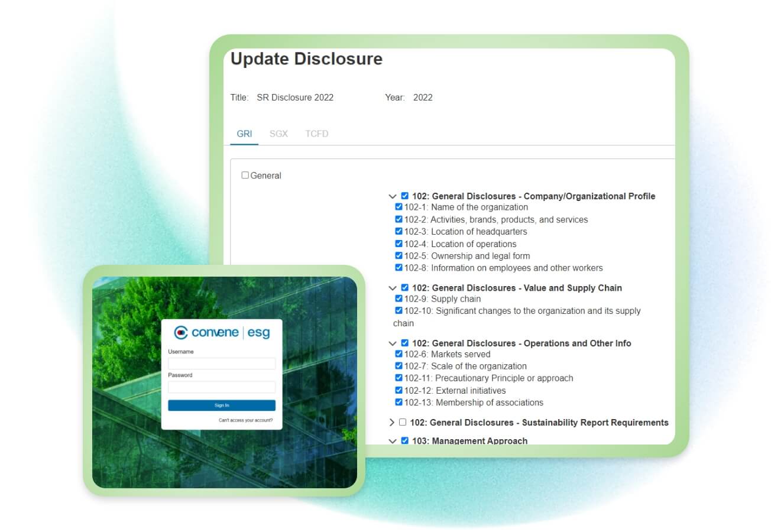Select the GRI tab

coord(244,134)
